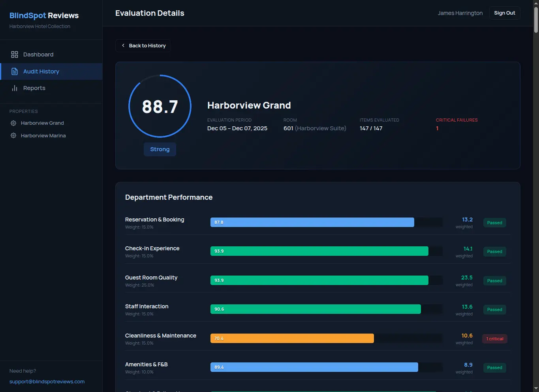Click the Harborview Grand property icon
Screen dimensions: 539x392
pyautogui.click(x=13, y=123)
